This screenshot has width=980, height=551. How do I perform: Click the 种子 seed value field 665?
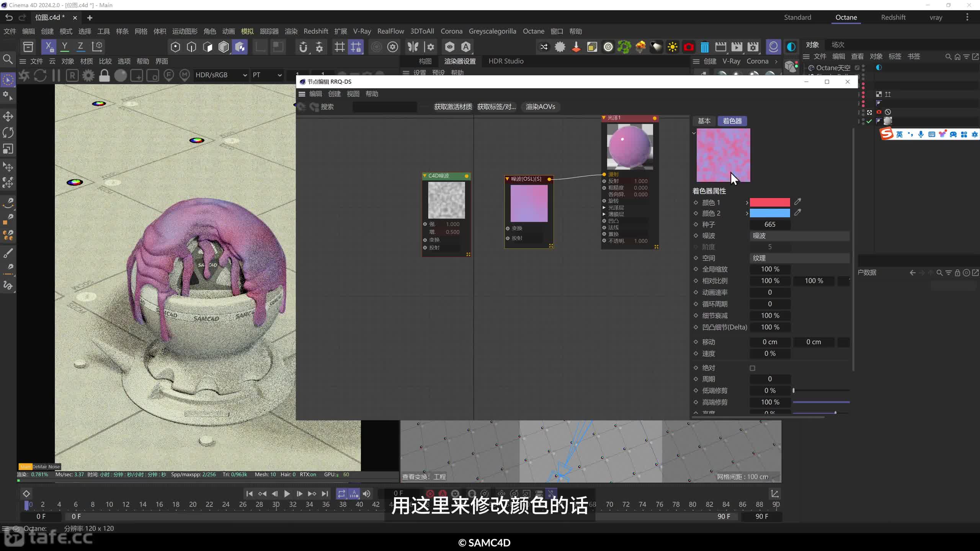769,225
